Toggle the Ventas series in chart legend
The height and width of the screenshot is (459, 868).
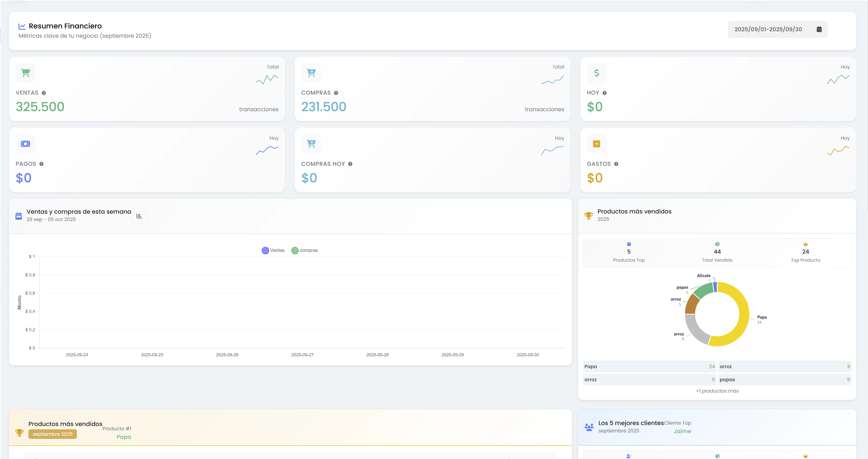(273, 250)
